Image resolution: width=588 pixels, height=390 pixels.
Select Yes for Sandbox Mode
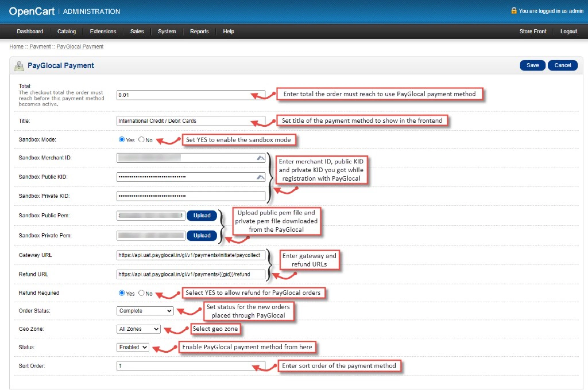point(121,140)
